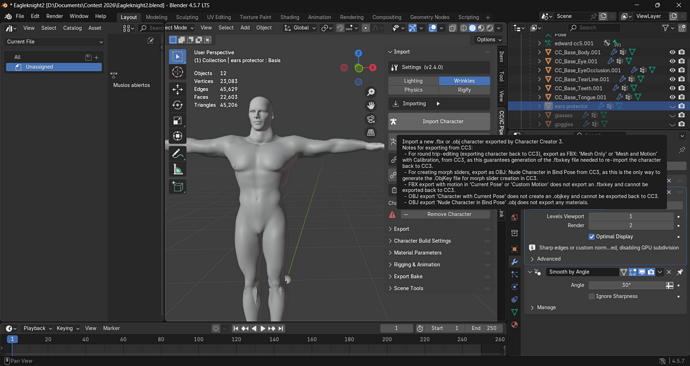
Task: Hide CC_Base_Teeth.001 in viewport
Action: pyautogui.click(x=672, y=88)
